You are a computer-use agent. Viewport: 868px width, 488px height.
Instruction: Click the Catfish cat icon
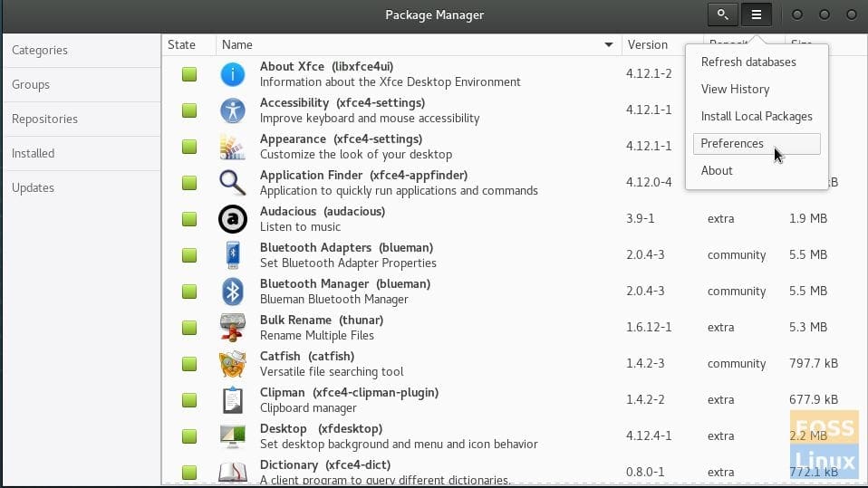pyautogui.click(x=233, y=364)
